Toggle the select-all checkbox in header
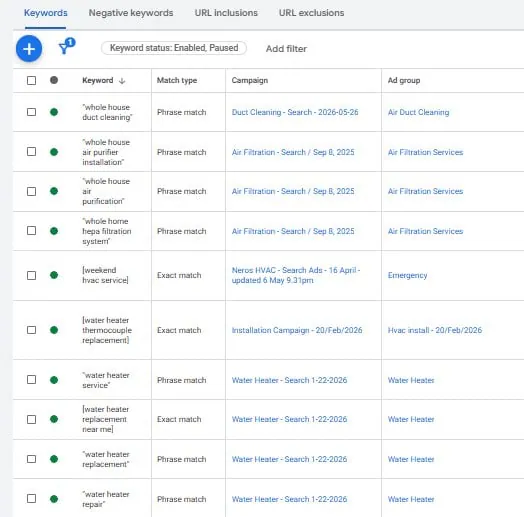The image size is (524, 517). pos(31,81)
